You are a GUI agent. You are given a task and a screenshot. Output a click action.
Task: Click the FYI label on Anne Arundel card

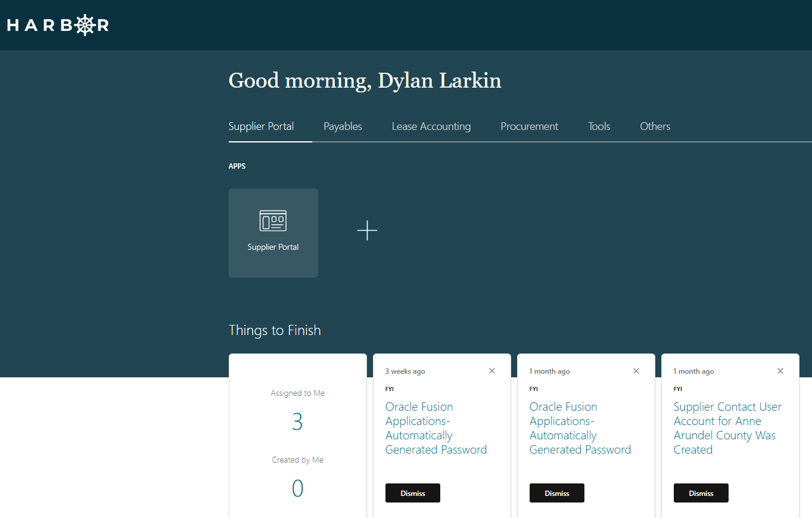pos(678,389)
